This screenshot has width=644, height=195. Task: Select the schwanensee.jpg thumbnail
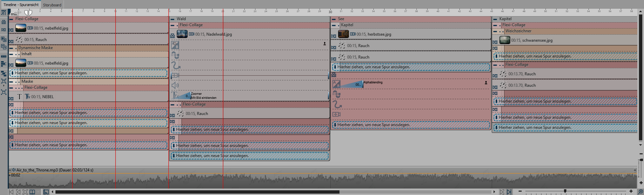505,40
